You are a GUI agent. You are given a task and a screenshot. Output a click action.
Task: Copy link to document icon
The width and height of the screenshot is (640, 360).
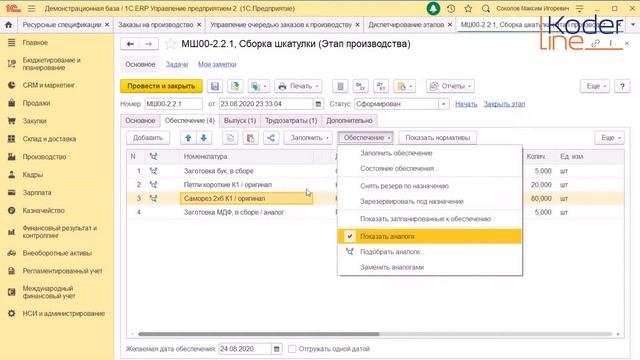click(x=596, y=43)
